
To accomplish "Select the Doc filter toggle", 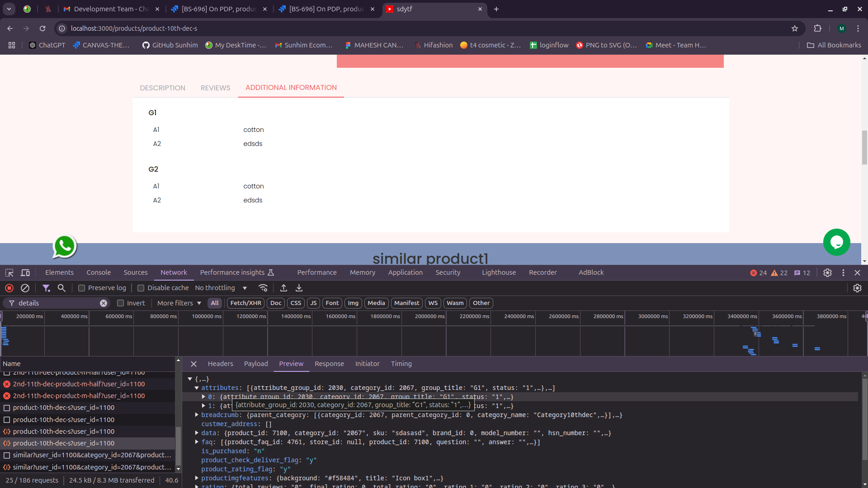I will coord(276,303).
